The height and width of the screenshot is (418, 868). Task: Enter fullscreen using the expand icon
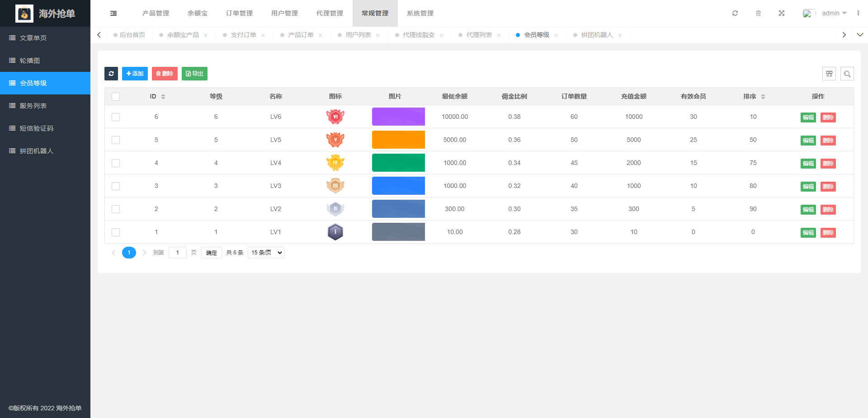click(781, 14)
